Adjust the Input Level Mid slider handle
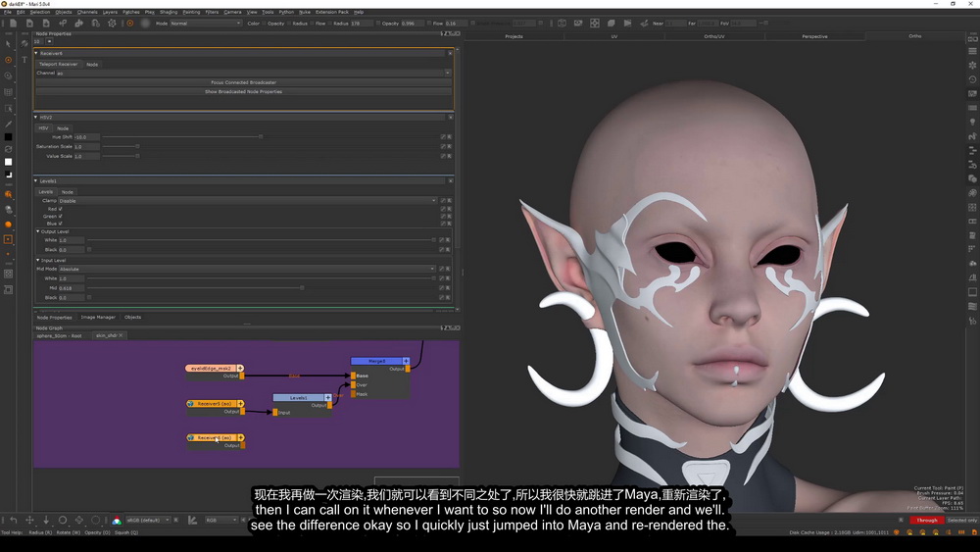 [x=302, y=288]
